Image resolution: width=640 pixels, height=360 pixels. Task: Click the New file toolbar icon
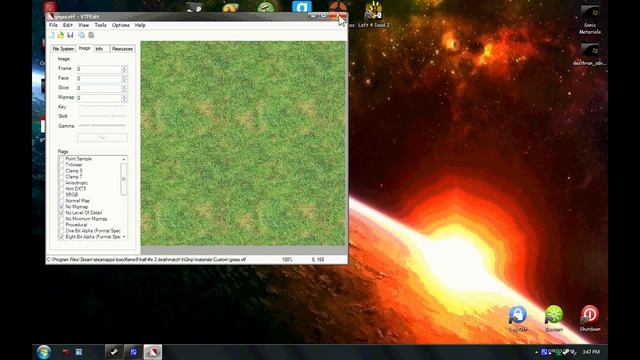[52, 35]
